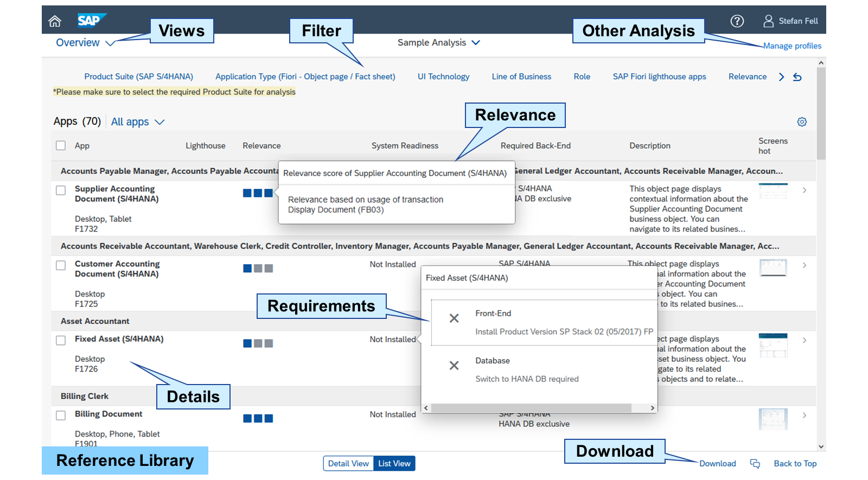
Task: Select Customer Accounting Document checkbox
Action: [x=61, y=265]
